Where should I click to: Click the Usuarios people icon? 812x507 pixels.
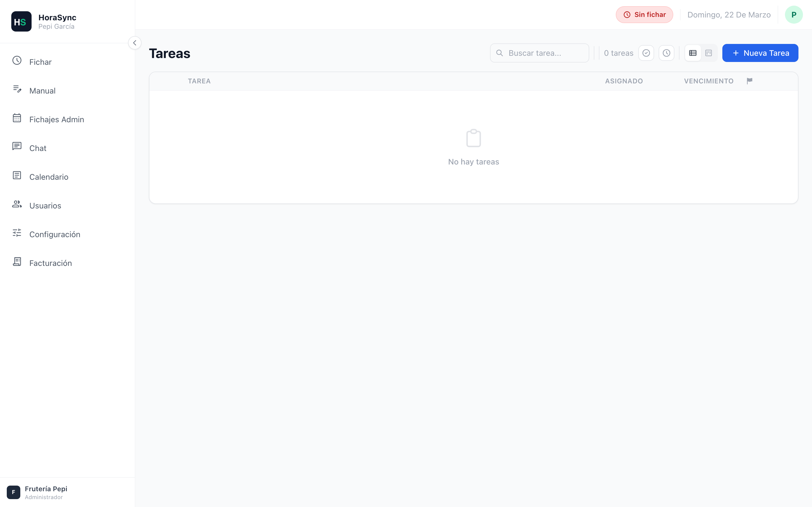coord(17,205)
